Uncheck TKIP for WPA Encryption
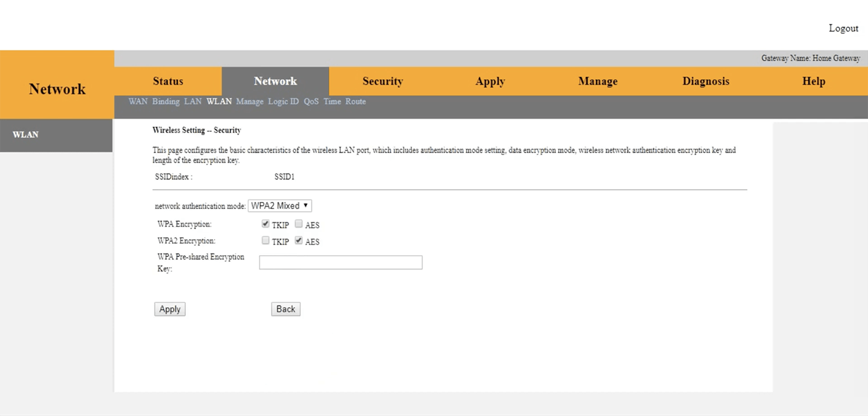 coord(266,224)
